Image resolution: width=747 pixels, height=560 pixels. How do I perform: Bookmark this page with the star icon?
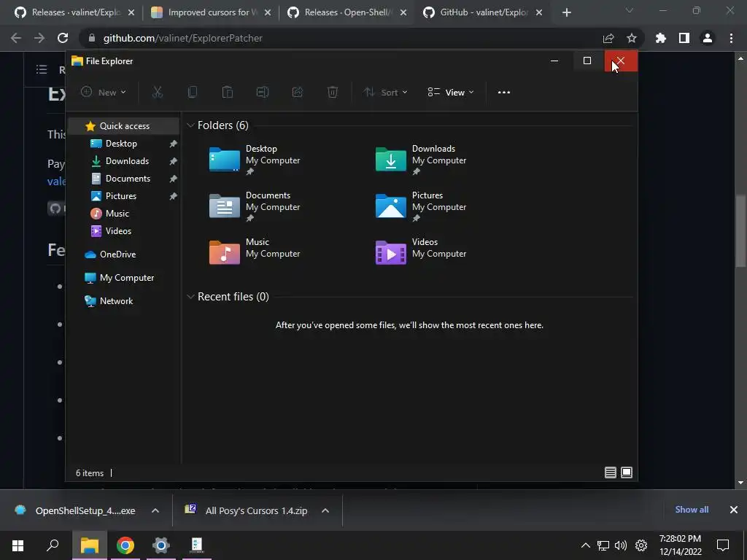632,38
